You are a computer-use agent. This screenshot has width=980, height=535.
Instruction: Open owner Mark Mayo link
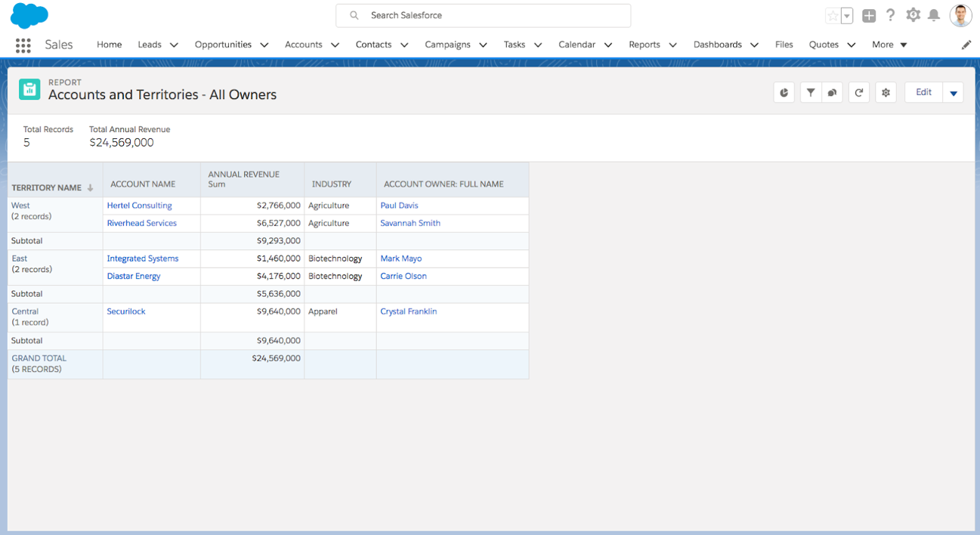tap(401, 258)
